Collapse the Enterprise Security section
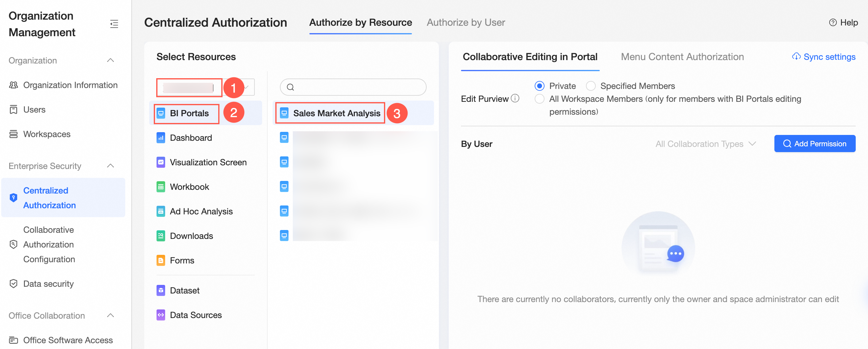 (110, 166)
